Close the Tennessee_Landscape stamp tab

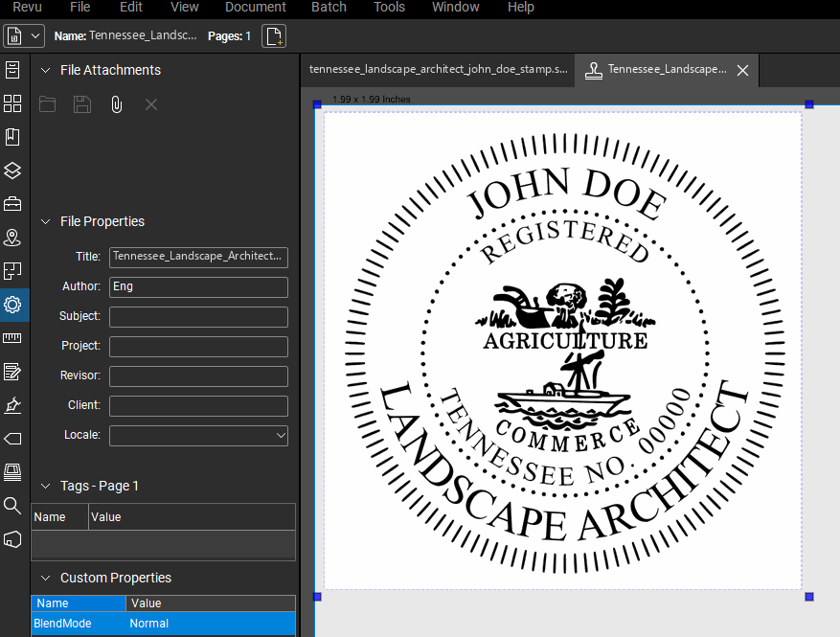click(x=742, y=70)
